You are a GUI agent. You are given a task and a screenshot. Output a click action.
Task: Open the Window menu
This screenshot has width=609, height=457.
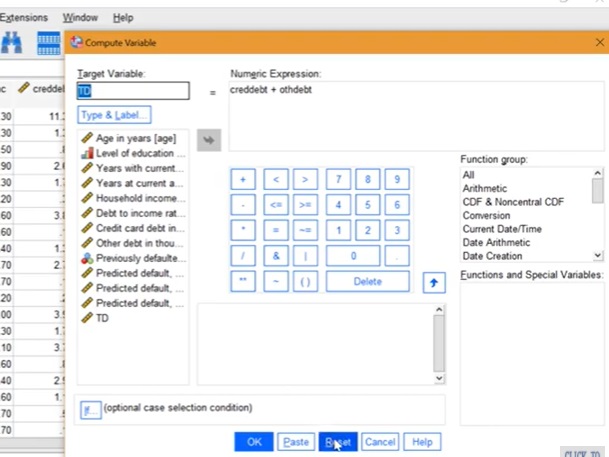[x=80, y=17]
